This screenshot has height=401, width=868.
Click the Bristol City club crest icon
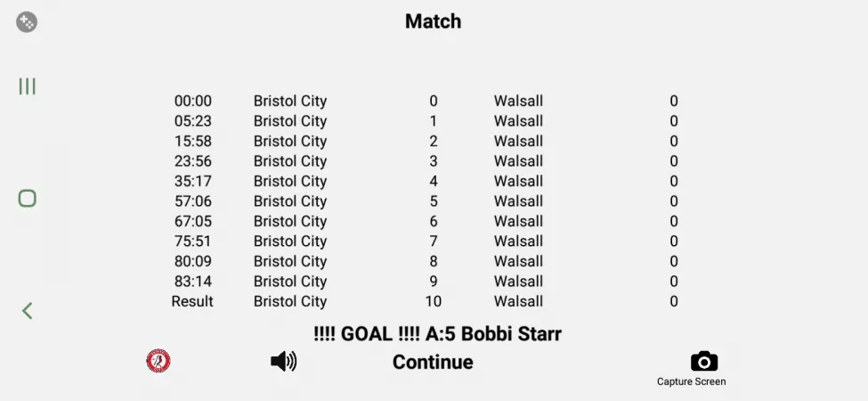click(158, 361)
